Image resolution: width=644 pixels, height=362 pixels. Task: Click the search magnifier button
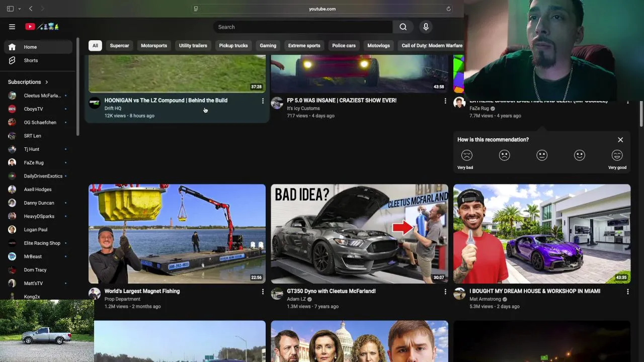pyautogui.click(x=403, y=27)
